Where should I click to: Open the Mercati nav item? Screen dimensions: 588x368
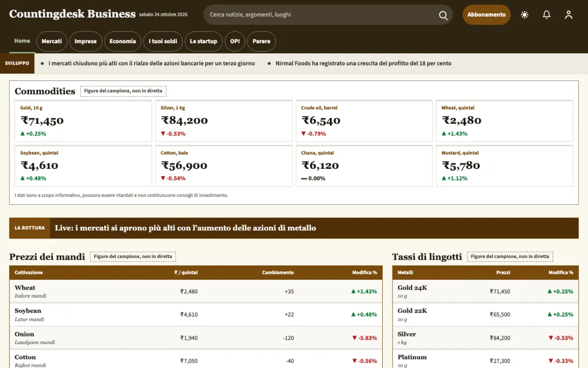coord(52,41)
